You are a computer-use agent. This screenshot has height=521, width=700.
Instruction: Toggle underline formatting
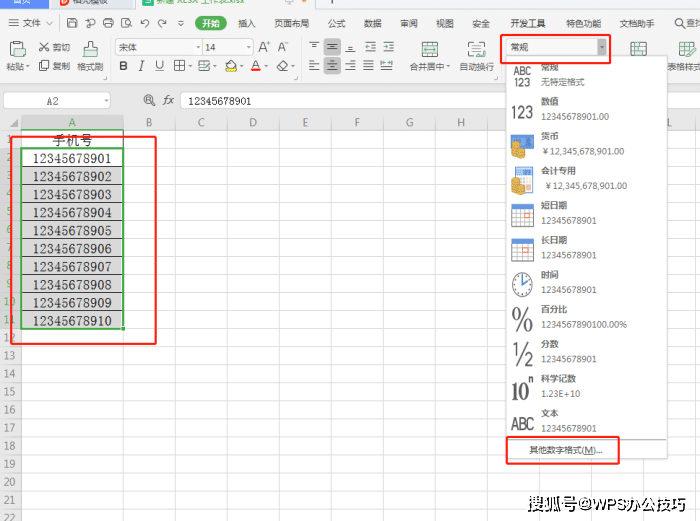click(x=159, y=66)
